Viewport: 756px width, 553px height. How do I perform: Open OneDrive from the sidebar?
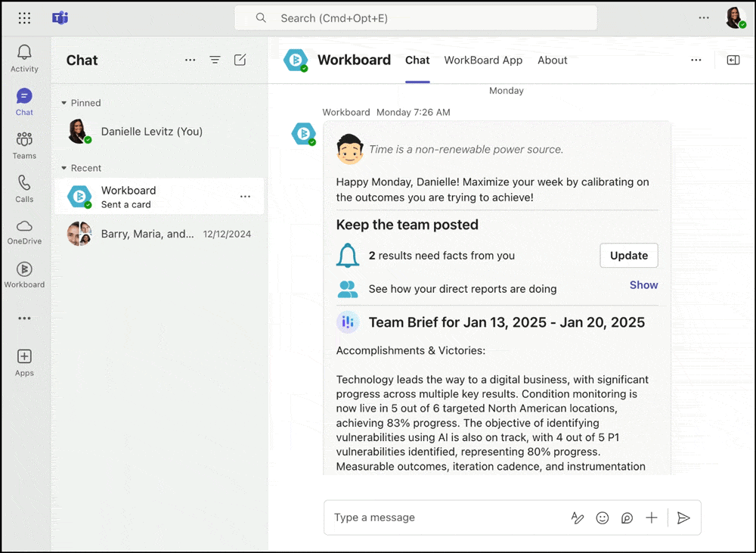24,232
